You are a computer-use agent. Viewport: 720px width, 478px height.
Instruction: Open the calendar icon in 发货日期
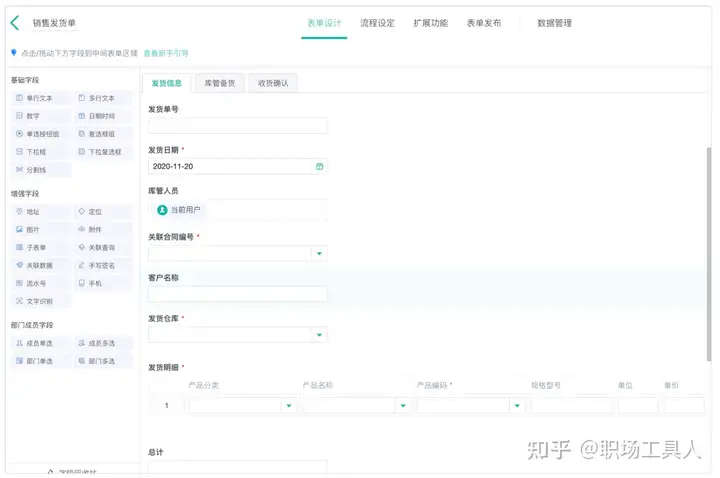[320, 166]
